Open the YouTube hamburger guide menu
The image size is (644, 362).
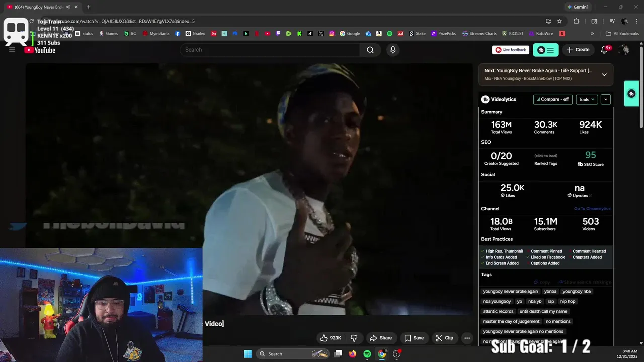pyautogui.click(x=12, y=50)
